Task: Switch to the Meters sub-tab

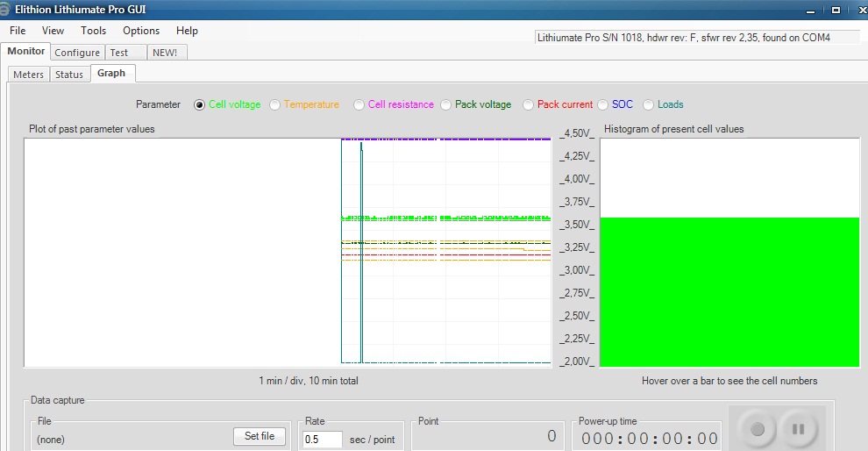Action: pyautogui.click(x=28, y=75)
